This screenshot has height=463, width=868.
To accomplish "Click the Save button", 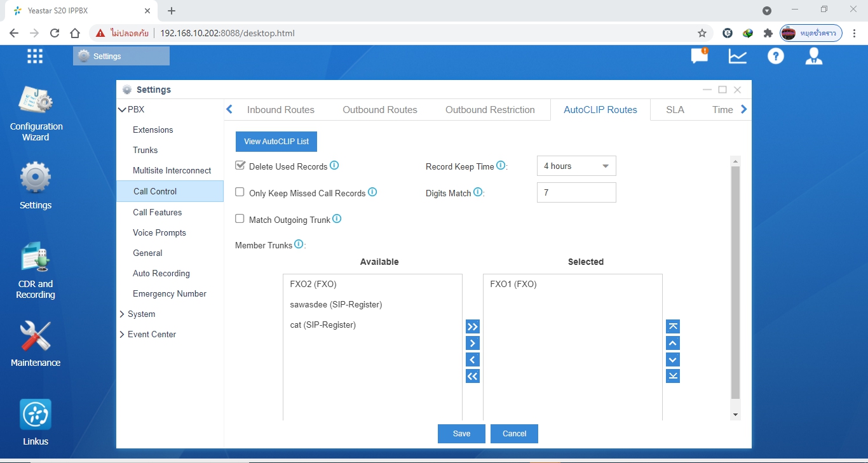I will tap(461, 434).
